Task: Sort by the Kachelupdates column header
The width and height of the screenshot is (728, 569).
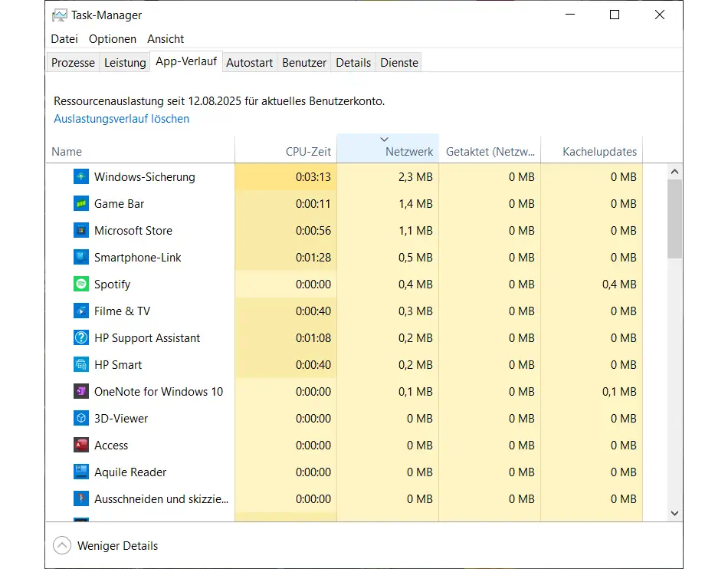Action: tap(592, 149)
